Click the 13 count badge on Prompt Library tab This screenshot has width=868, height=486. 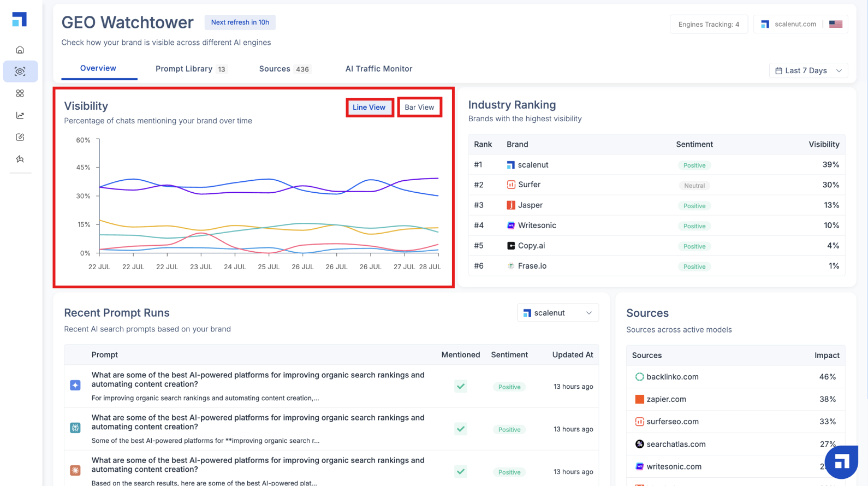pyautogui.click(x=222, y=69)
